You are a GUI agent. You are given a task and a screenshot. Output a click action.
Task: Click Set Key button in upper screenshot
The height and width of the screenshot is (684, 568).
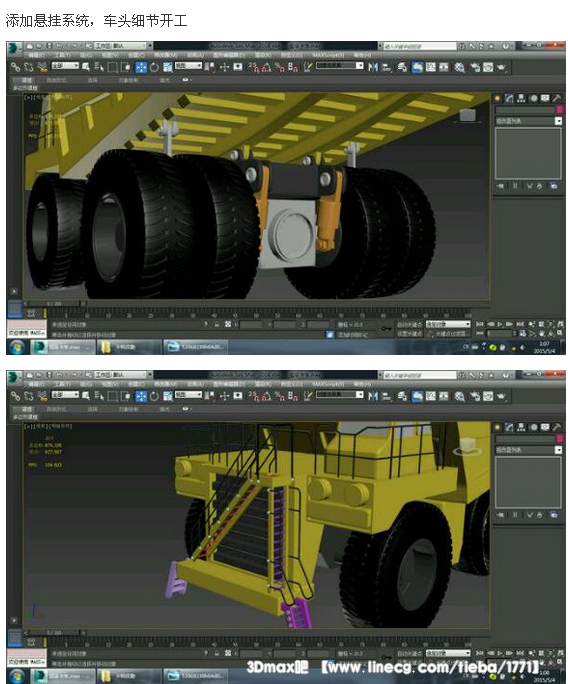click(x=409, y=333)
